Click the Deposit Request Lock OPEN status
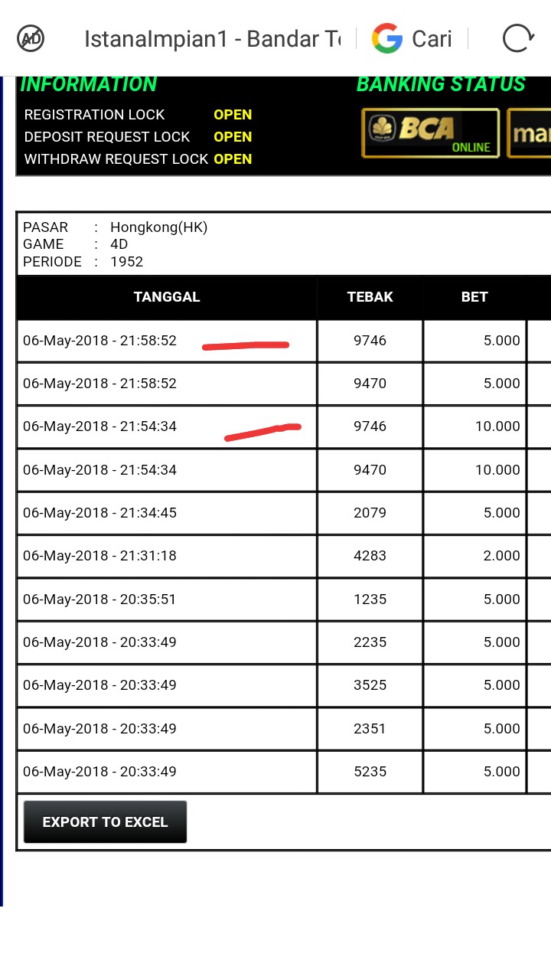551x980 pixels. [233, 137]
